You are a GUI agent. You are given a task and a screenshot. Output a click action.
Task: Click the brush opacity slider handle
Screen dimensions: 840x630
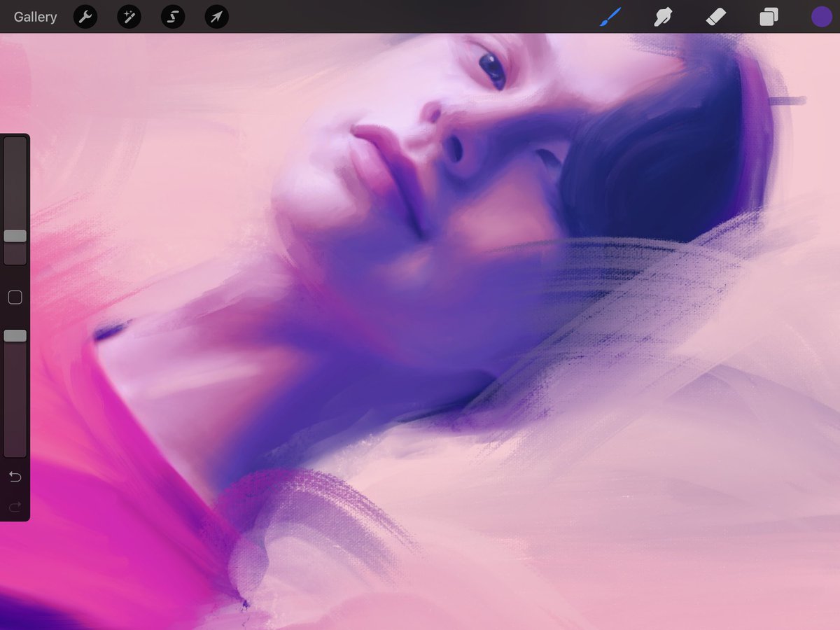pyautogui.click(x=15, y=336)
